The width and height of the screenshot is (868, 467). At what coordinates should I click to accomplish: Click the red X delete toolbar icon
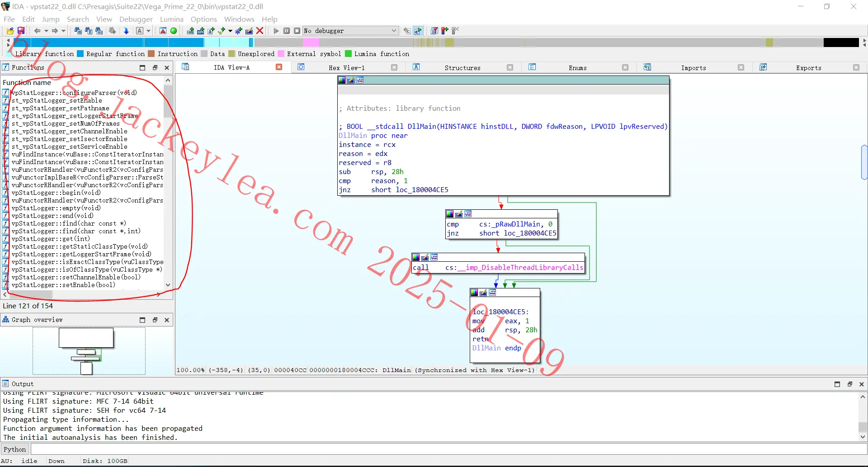260,31
